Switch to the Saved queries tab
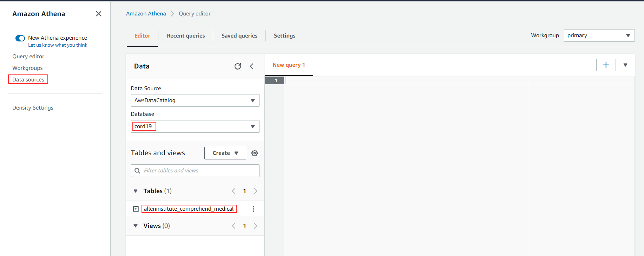This screenshot has width=644, height=256. point(239,36)
